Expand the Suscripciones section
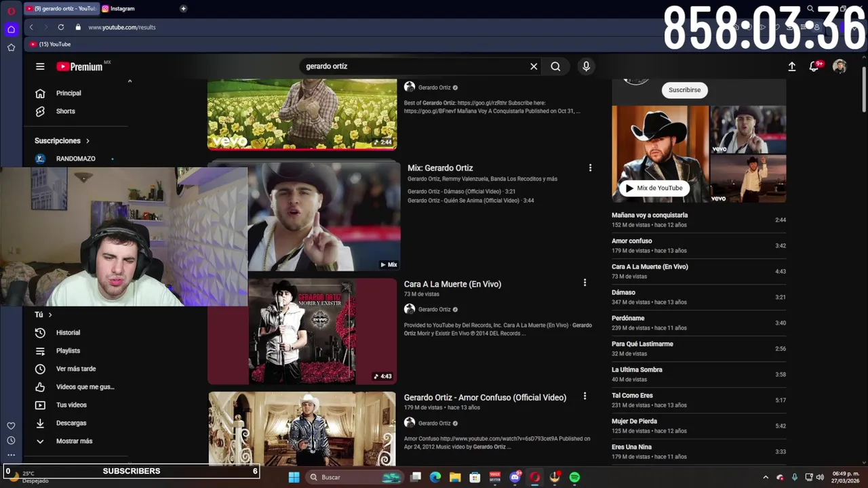Image resolution: width=868 pixels, height=488 pixels. 62,141
